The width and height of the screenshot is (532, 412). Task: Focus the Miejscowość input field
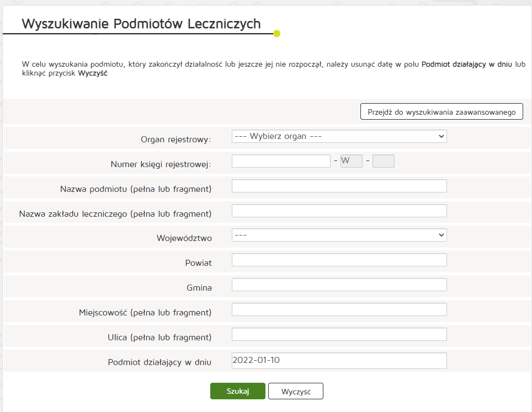pyautogui.click(x=339, y=309)
